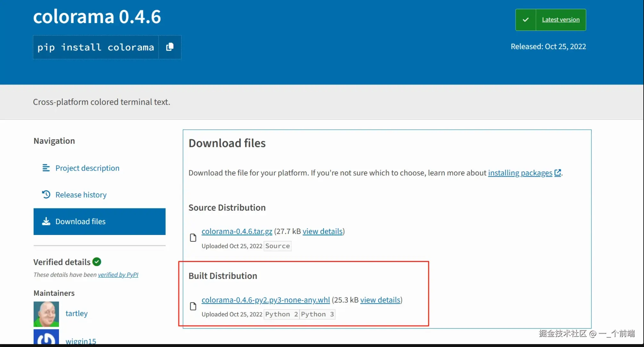Click the Release history clock icon
The image size is (644, 347).
[x=46, y=194]
